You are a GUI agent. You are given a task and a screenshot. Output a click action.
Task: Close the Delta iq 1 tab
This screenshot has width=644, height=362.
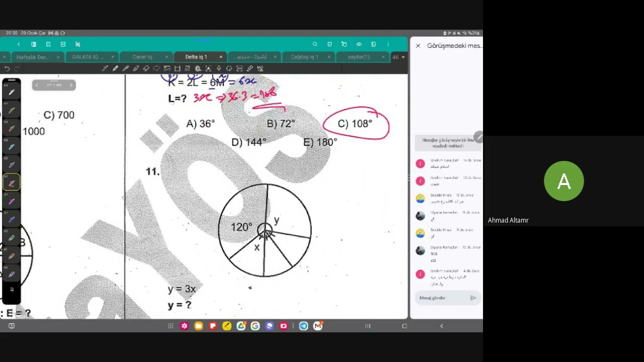pos(220,57)
